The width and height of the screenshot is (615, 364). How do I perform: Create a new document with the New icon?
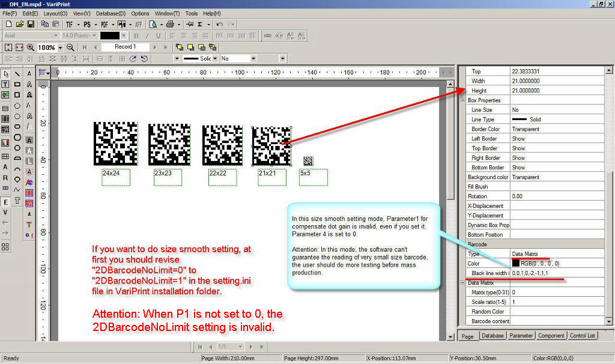(8, 24)
